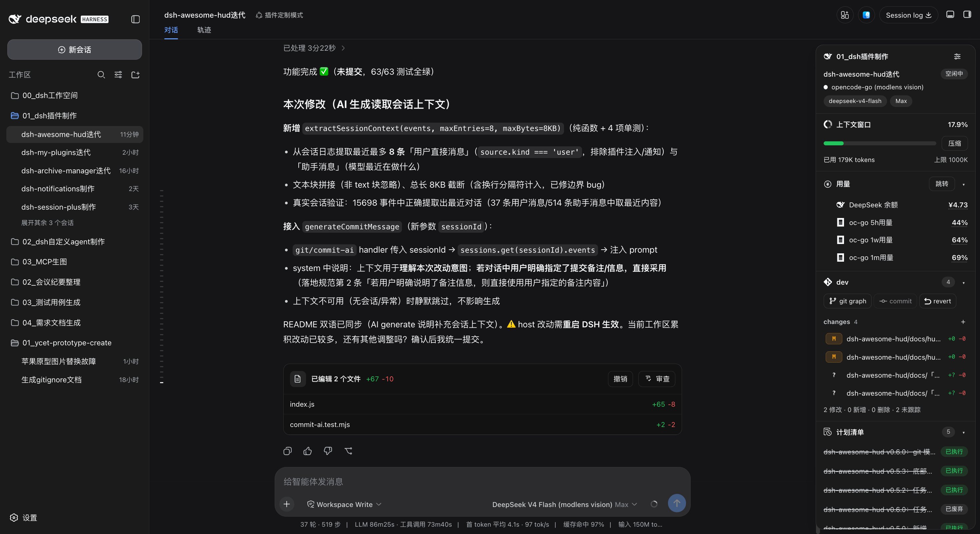Collapse the 用量 section arrow
The height and width of the screenshot is (534, 980).
tap(964, 184)
